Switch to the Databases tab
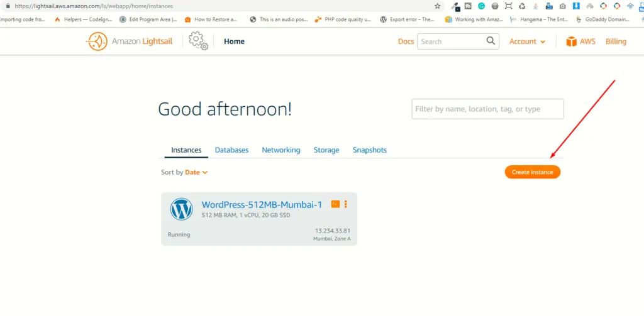Screen dimensions: 644x316 click(x=231, y=150)
